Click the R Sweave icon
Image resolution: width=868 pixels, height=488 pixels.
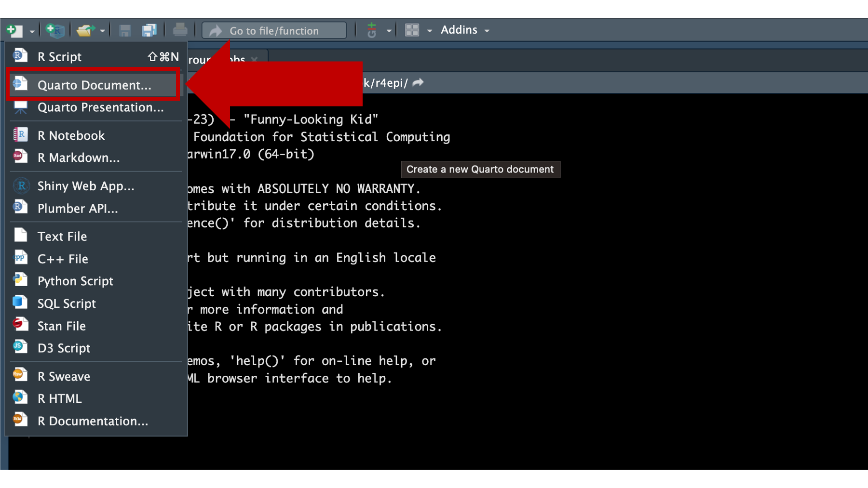(20, 375)
